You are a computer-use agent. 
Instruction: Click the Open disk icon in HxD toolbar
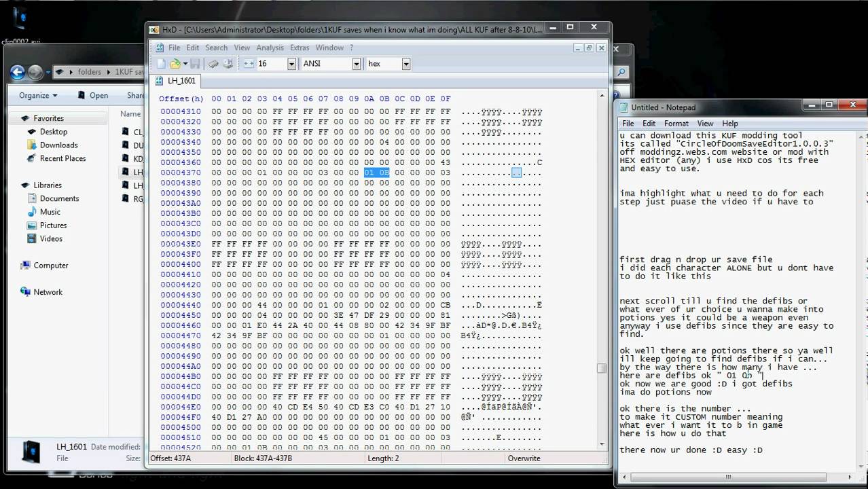228,63
